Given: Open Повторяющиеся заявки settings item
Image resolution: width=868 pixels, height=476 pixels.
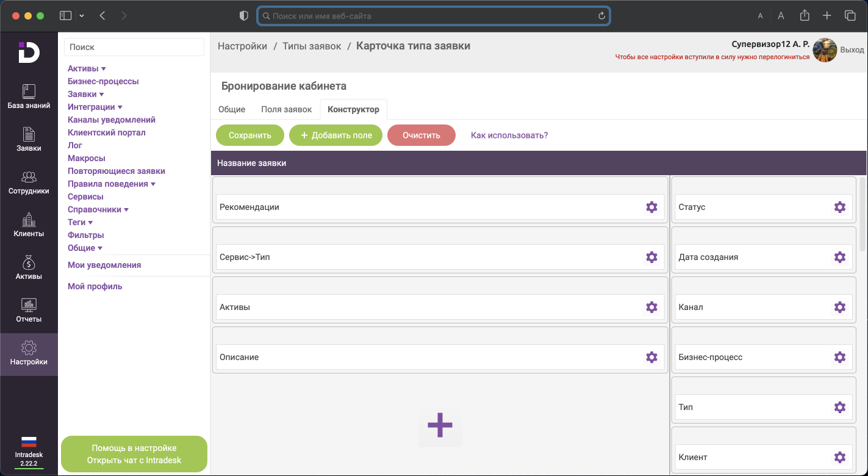Looking at the screenshot, I should (117, 171).
